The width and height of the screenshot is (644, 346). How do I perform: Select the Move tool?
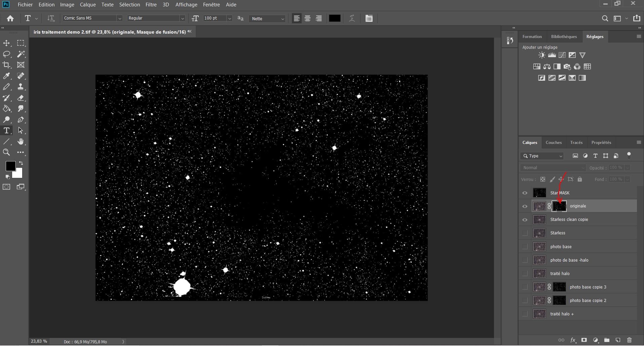6,43
